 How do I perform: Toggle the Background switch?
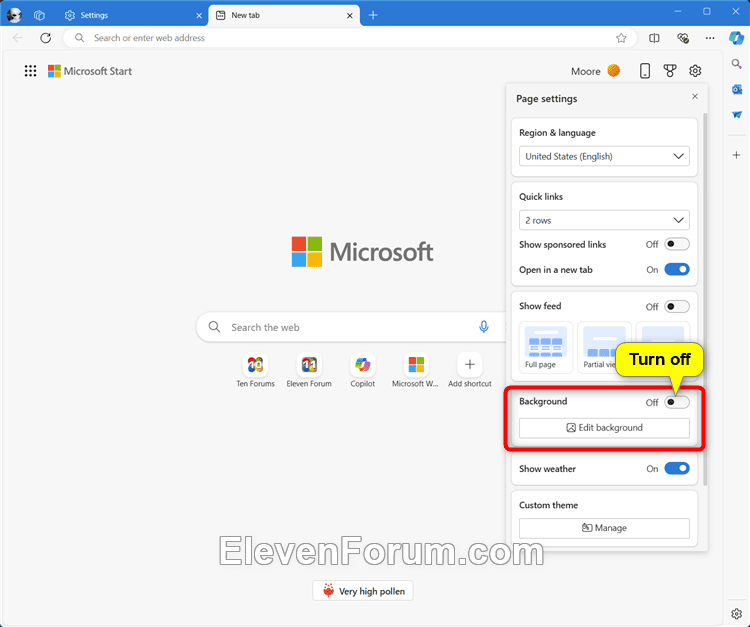pyautogui.click(x=677, y=402)
